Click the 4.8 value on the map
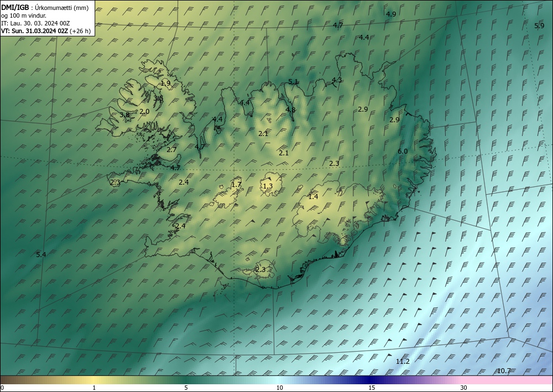This screenshot has height=392, width=553. [290, 109]
